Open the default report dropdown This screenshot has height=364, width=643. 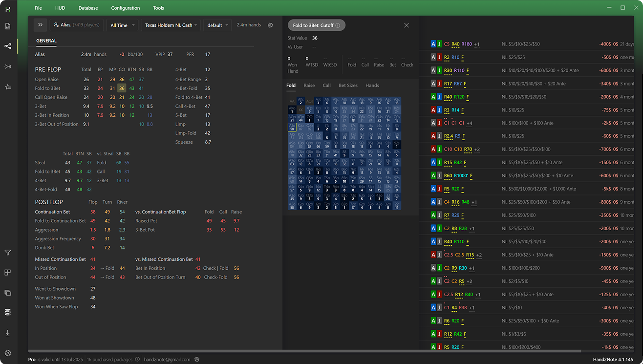[217, 25]
